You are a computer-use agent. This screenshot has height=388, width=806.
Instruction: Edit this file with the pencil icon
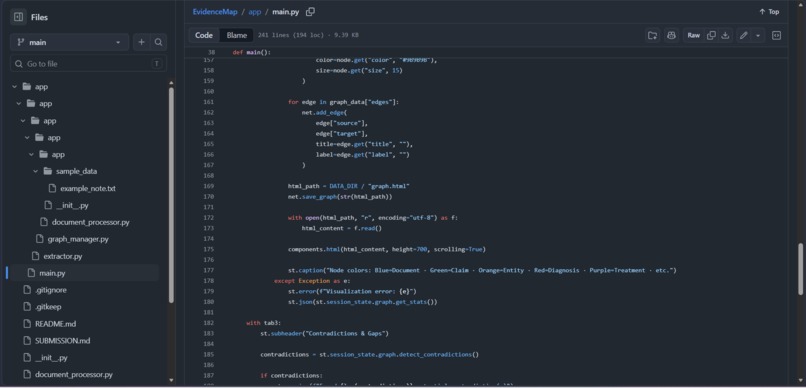point(743,35)
